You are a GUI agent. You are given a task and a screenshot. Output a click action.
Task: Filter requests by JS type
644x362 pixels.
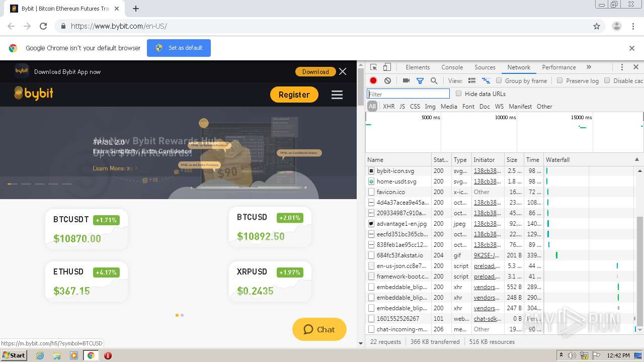pyautogui.click(x=402, y=107)
